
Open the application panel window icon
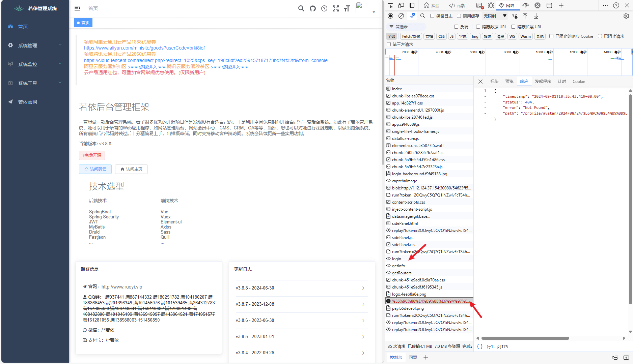pyautogui.click(x=549, y=5)
